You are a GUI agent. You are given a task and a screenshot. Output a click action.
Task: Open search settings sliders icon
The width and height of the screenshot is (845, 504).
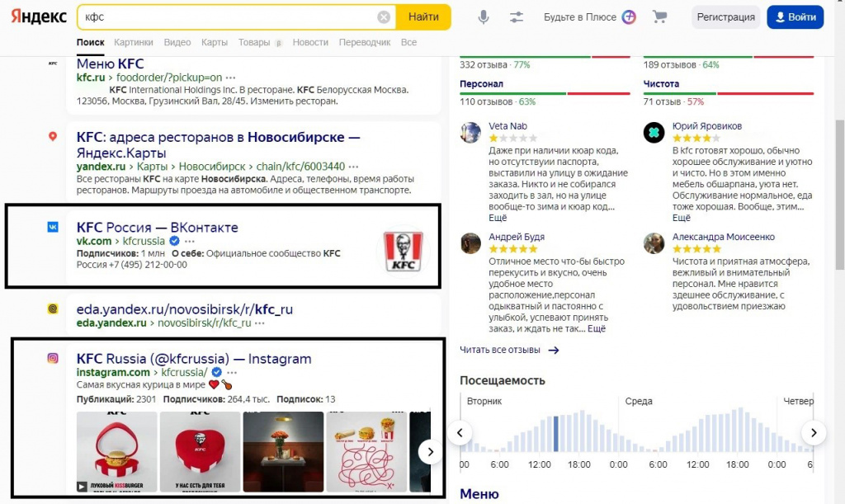point(517,17)
